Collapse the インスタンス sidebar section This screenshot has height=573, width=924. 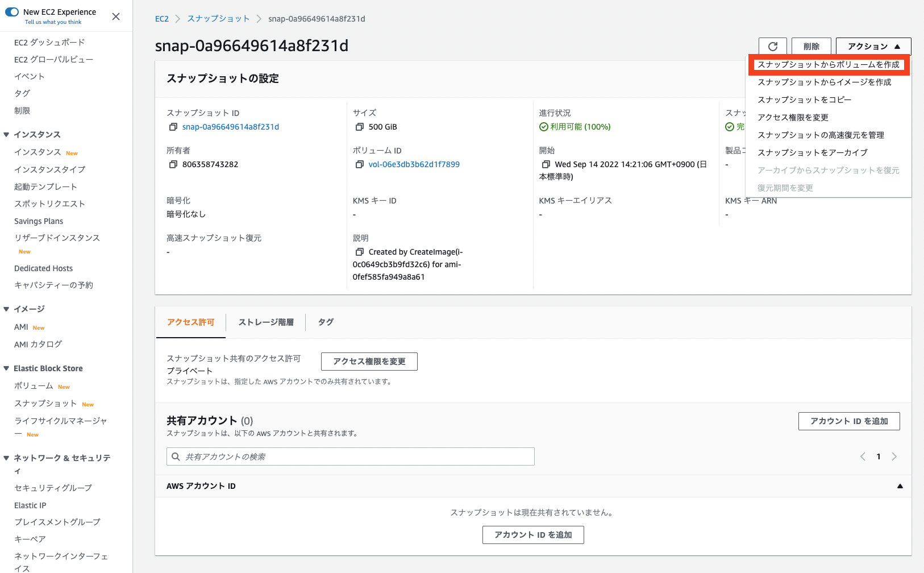(6, 135)
